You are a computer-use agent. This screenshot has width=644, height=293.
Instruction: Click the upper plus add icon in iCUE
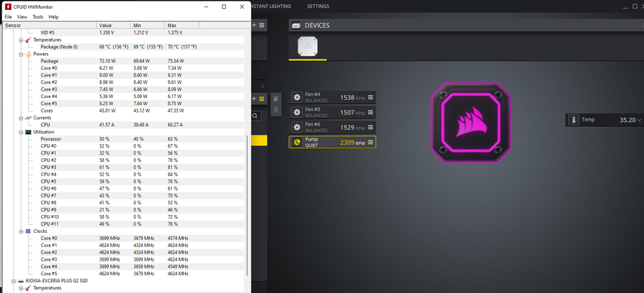254,25
